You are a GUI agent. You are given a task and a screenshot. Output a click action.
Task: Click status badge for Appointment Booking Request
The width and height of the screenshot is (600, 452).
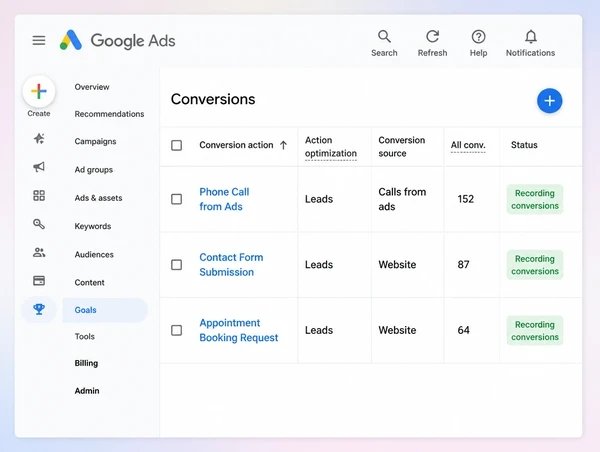(535, 330)
